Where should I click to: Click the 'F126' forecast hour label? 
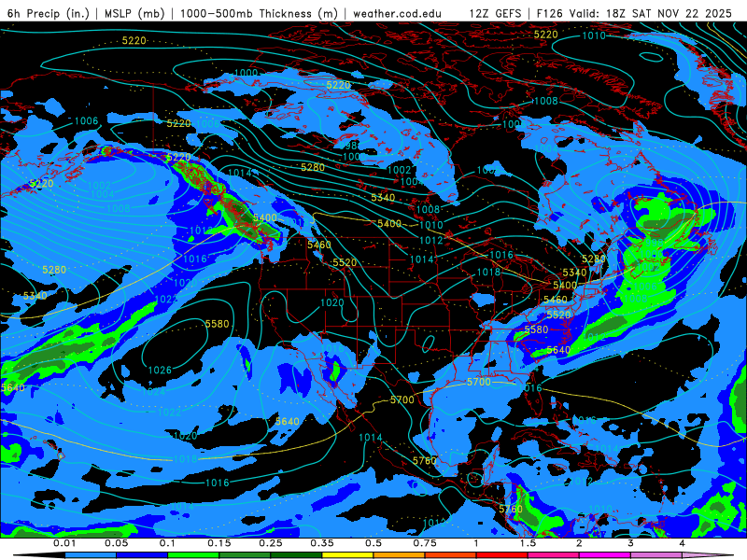tap(551, 13)
